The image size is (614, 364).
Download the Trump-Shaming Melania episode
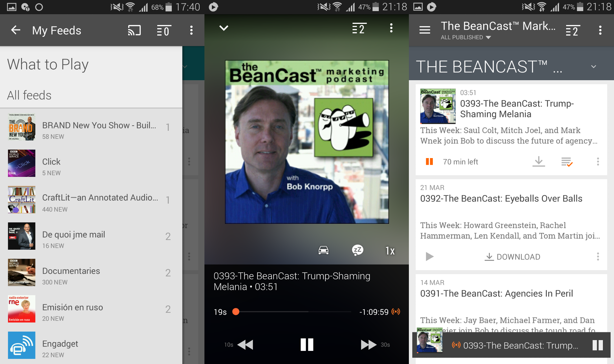[538, 162]
